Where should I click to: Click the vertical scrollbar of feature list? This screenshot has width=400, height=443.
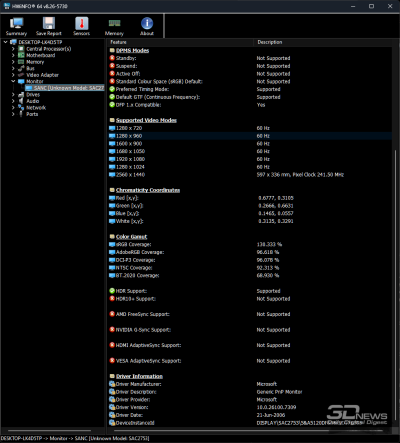point(395,233)
